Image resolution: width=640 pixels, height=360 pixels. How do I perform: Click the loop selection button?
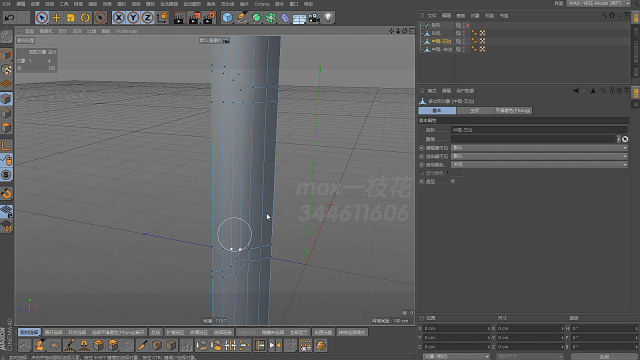[53, 332]
